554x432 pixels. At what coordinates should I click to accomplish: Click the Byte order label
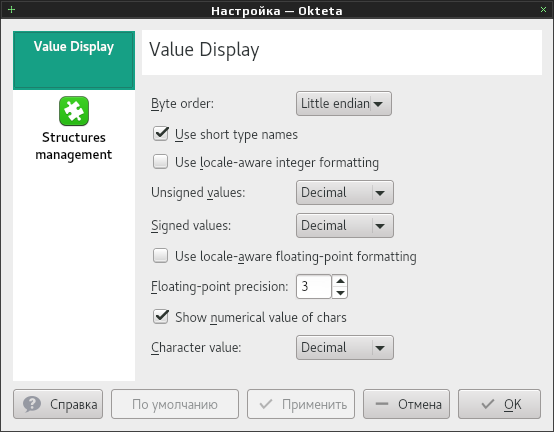pyautogui.click(x=182, y=104)
